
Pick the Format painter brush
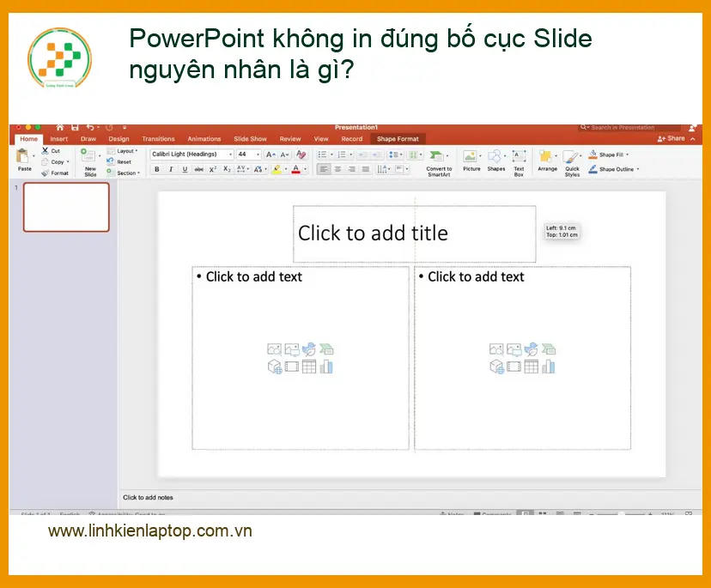coord(45,173)
